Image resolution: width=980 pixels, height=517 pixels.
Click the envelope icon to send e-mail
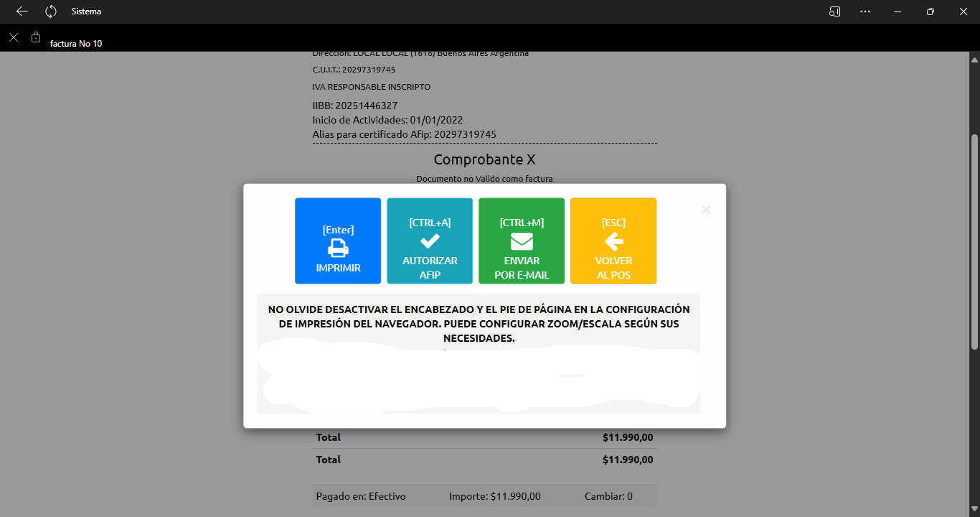[522, 241]
